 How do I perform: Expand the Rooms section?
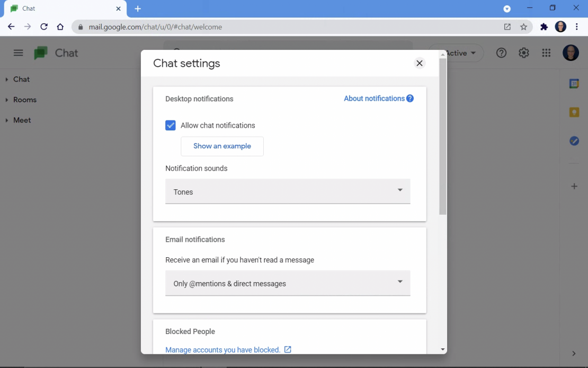24,100
